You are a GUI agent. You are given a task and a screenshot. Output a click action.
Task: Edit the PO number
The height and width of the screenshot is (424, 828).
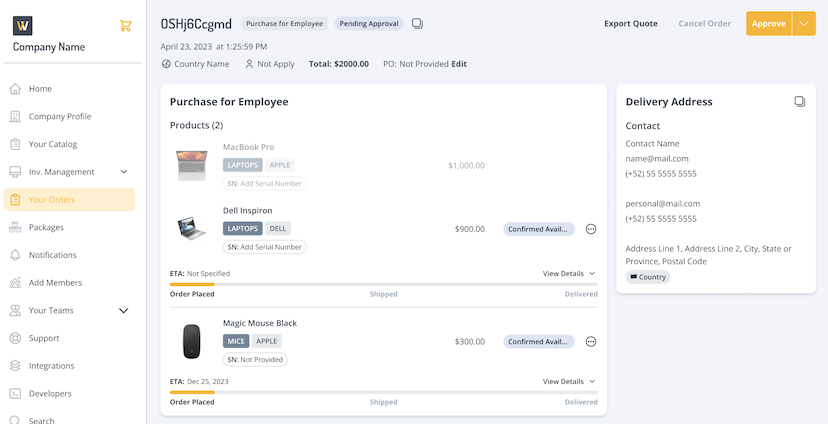point(459,64)
